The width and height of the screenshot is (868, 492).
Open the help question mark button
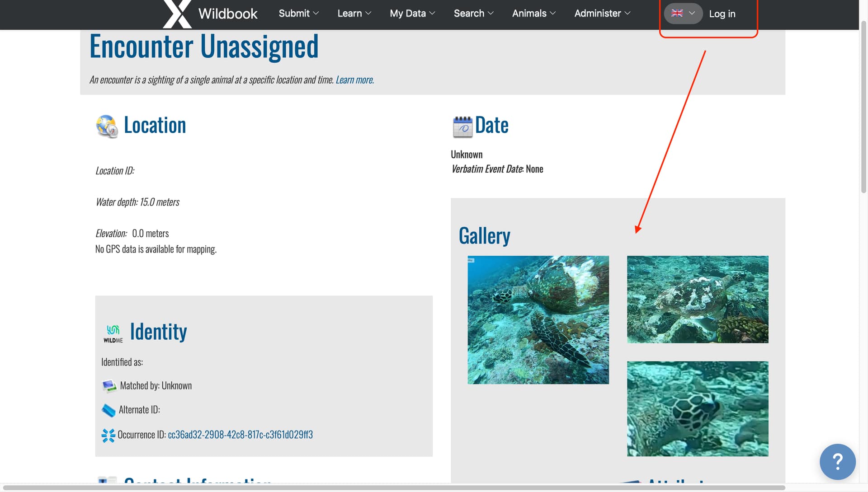point(837,461)
